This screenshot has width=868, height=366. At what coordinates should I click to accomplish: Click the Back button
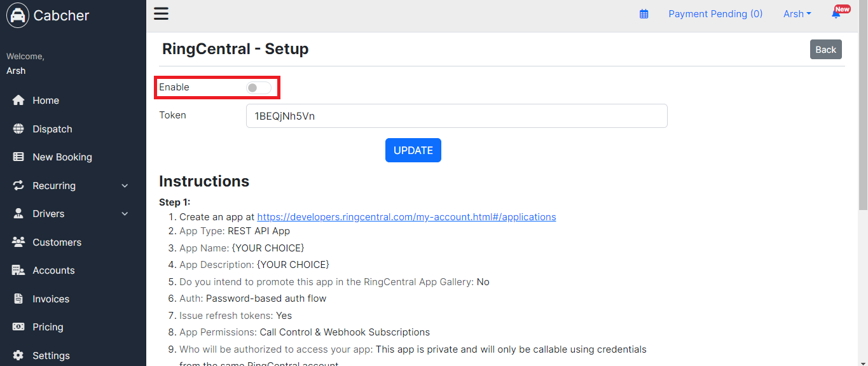[x=826, y=50]
